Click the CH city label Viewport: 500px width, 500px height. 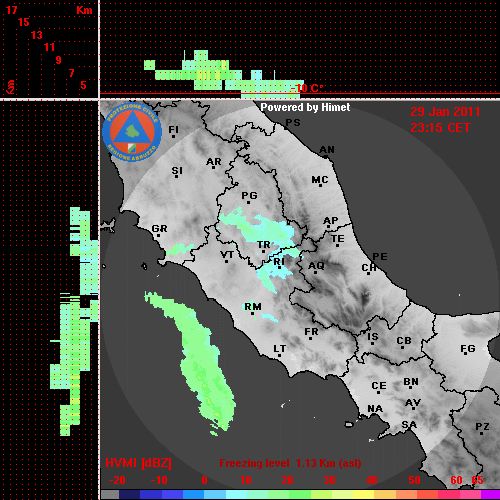point(369,268)
